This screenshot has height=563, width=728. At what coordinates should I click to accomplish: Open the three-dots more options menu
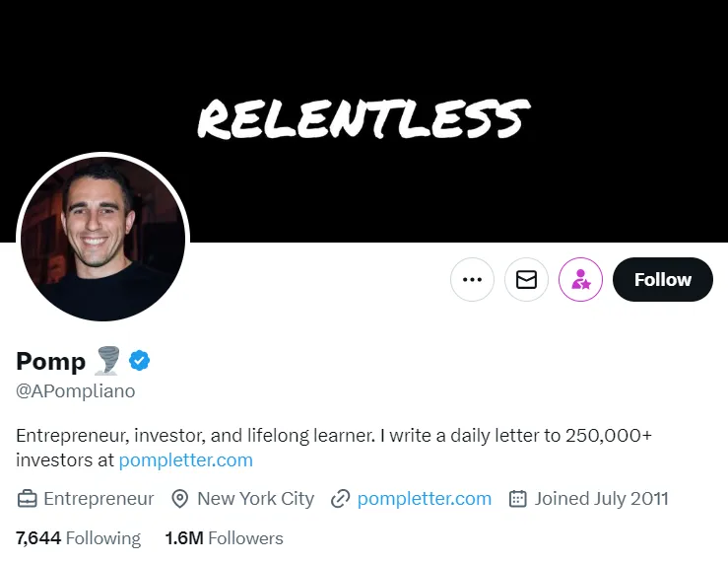[472, 280]
